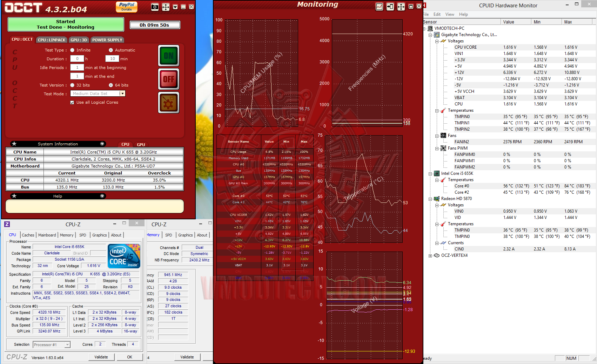Collapse the Intel Core i5 655K node
This screenshot has height=364, width=597.
(x=430, y=174)
